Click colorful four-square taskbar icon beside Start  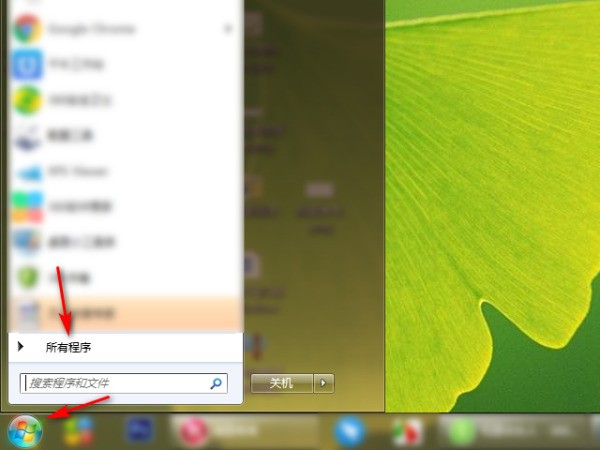(x=79, y=431)
